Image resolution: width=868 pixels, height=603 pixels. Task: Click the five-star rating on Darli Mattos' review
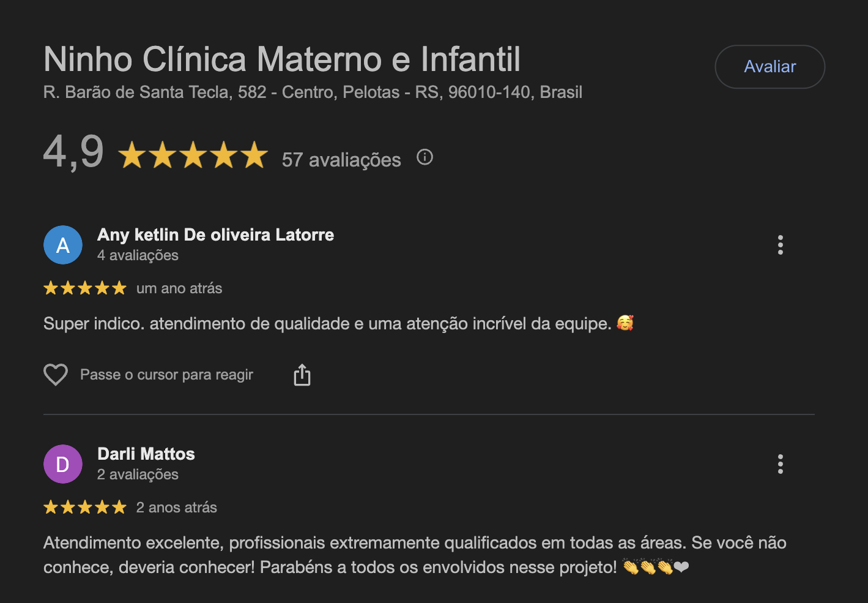[85, 507]
